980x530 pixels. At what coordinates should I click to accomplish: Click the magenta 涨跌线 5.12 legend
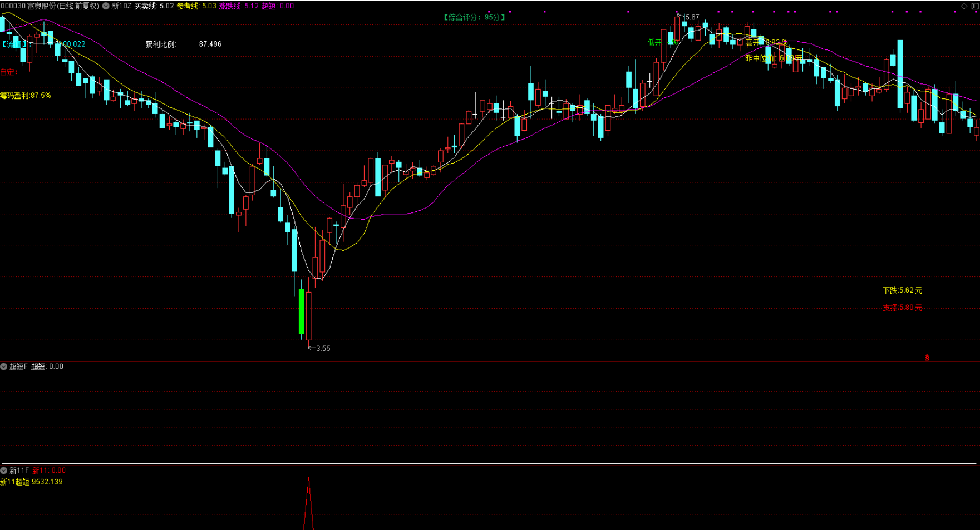click(239, 6)
